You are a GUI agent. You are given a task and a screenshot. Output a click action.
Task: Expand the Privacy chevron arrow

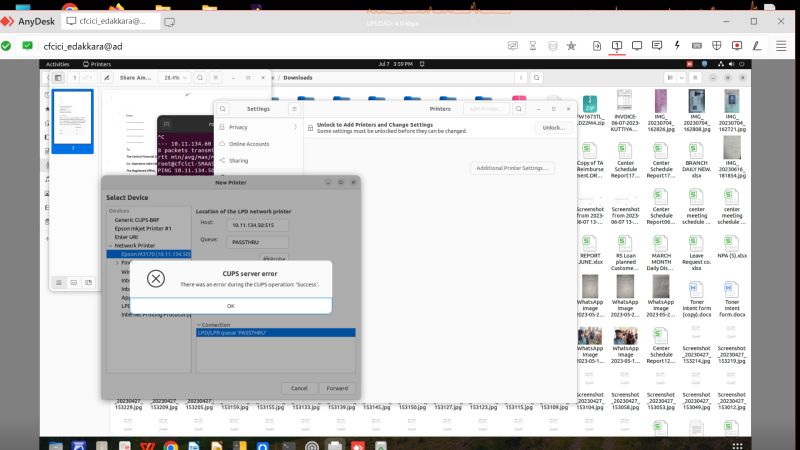(x=295, y=127)
